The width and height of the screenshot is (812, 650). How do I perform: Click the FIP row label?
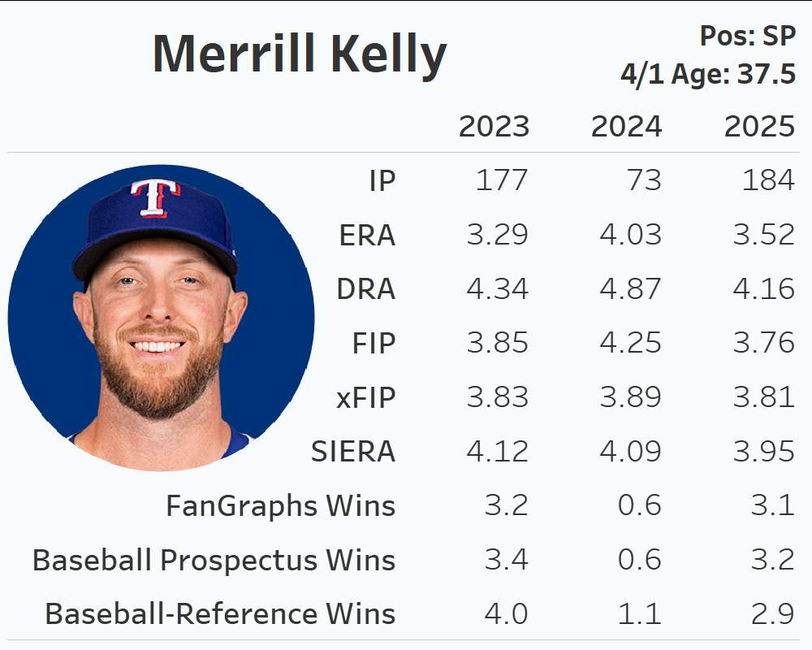[374, 343]
